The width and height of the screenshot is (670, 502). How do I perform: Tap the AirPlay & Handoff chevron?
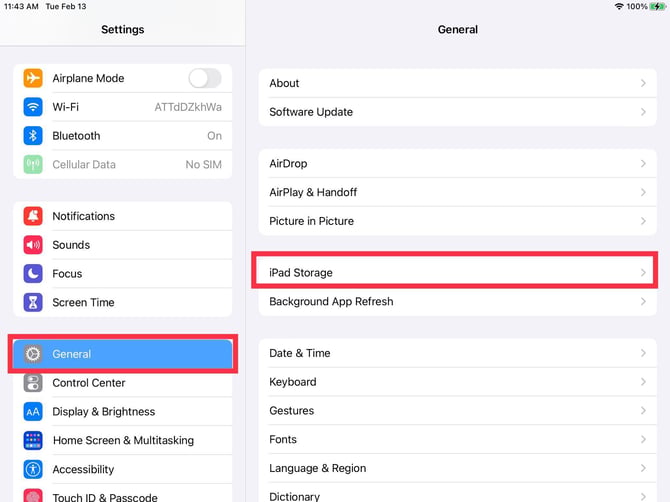[643, 192]
